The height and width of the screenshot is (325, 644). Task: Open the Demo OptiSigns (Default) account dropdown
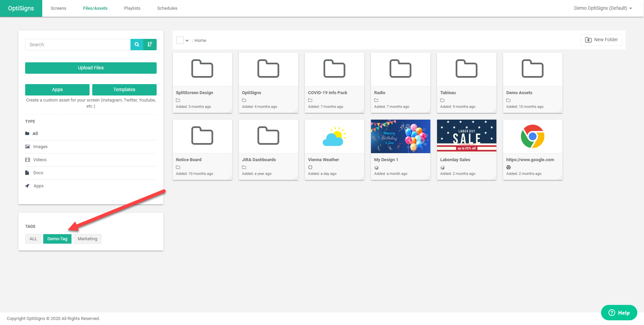point(603,8)
